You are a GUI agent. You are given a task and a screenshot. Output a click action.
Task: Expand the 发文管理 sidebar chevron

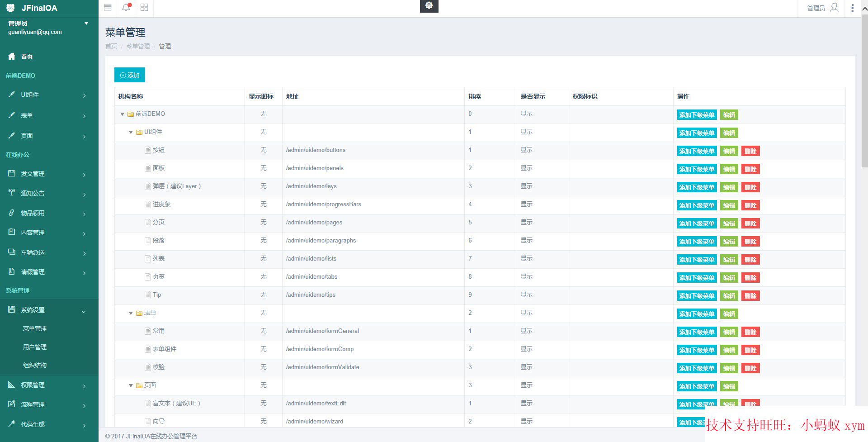[x=85, y=175]
